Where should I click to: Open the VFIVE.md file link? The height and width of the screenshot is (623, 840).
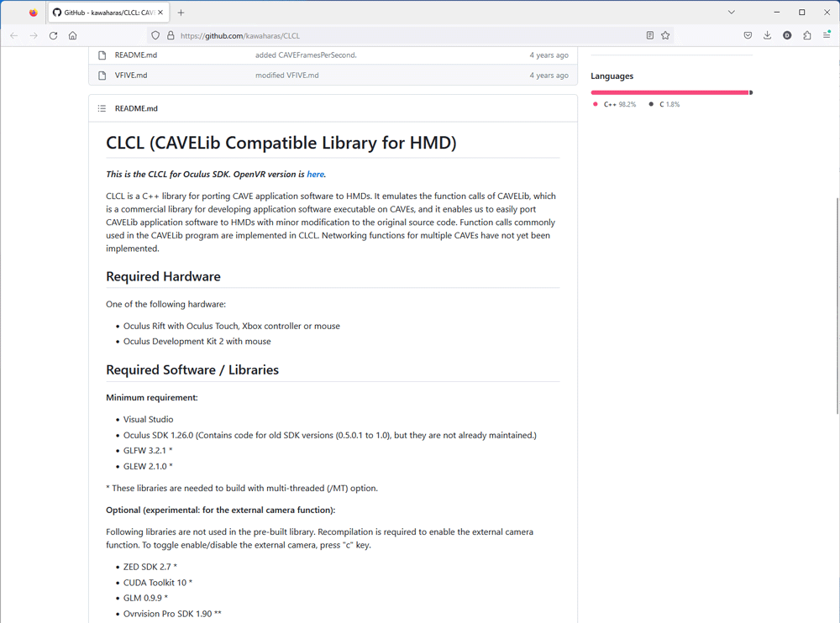pyautogui.click(x=131, y=76)
